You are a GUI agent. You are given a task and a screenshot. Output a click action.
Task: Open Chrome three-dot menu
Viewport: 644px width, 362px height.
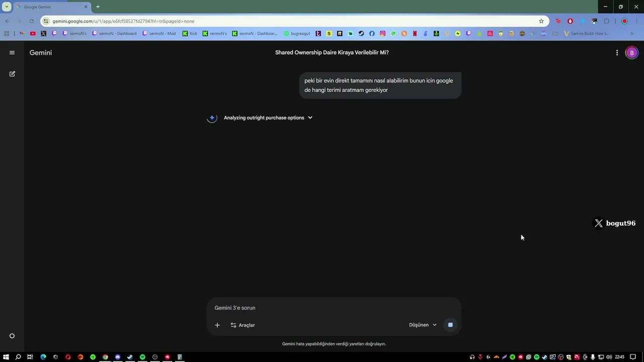(636, 21)
